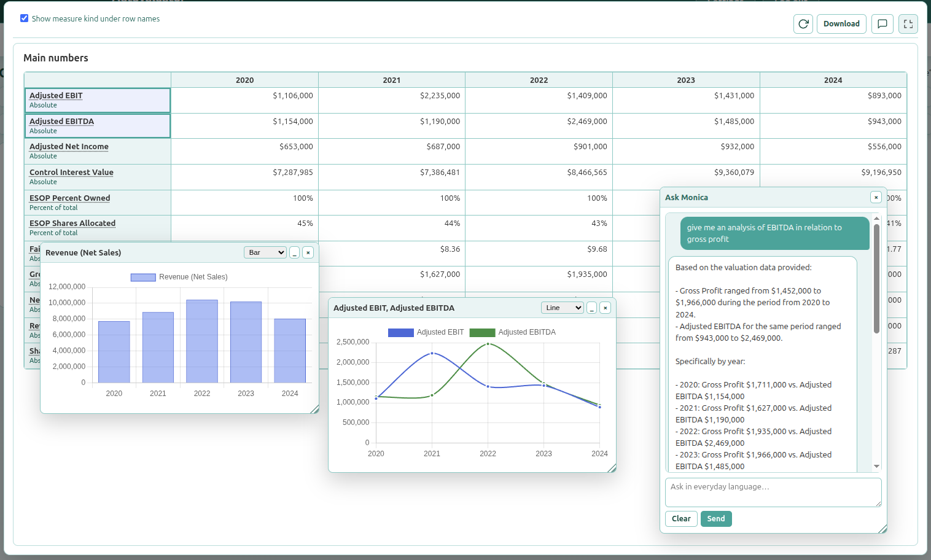The width and height of the screenshot is (931, 560).
Task: Click the Send button in Ask Monica
Action: 716,519
